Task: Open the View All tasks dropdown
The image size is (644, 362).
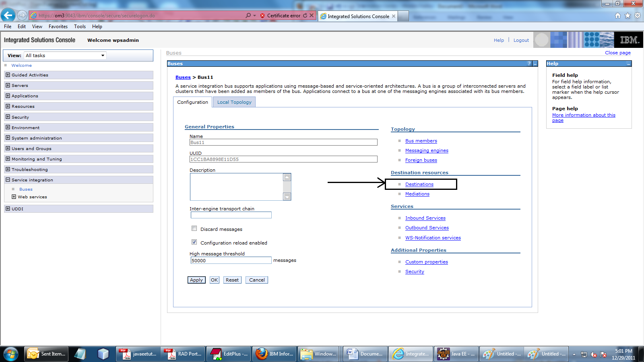Action: [x=65, y=56]
